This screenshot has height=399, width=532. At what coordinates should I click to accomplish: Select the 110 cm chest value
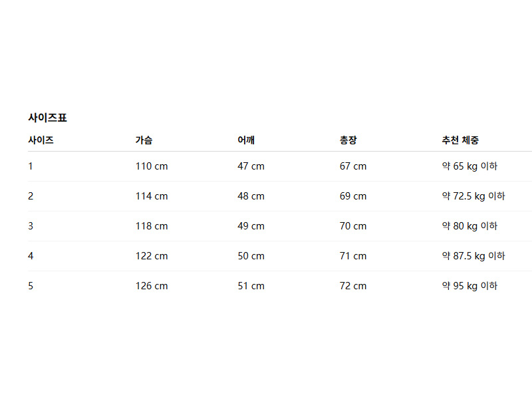click(x=152, y=166)
